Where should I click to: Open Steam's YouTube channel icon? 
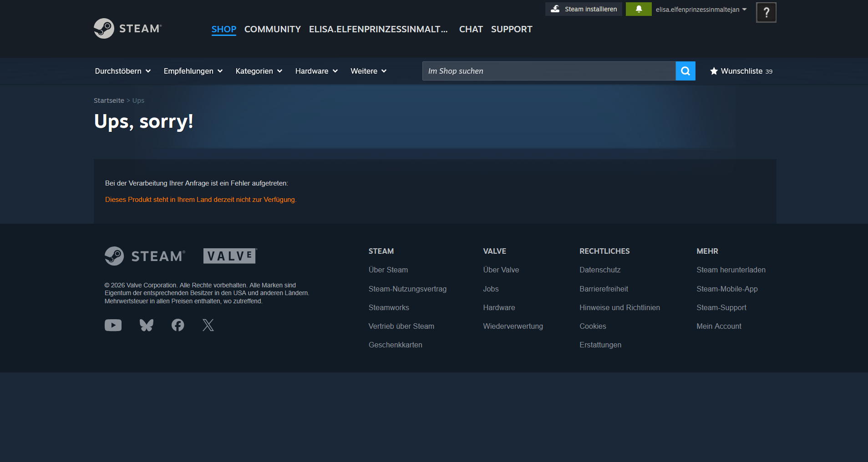click(113, 325)
